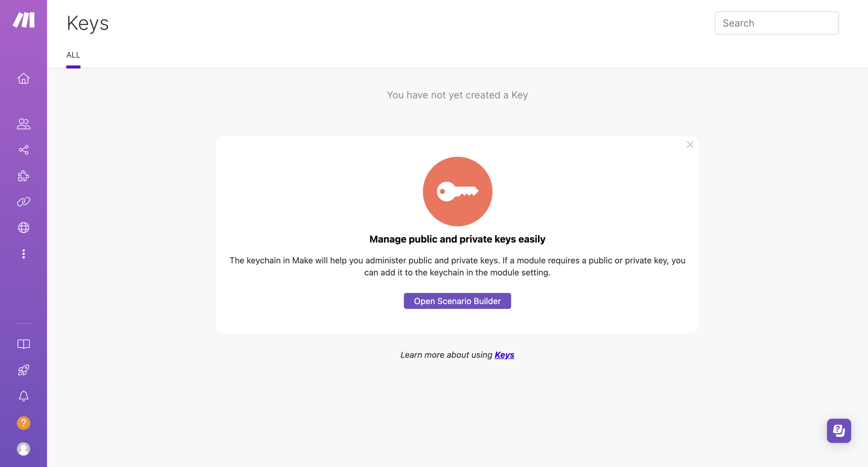Open the Connections chain link icon
The image size is (868, 467).
pos(24,201)
